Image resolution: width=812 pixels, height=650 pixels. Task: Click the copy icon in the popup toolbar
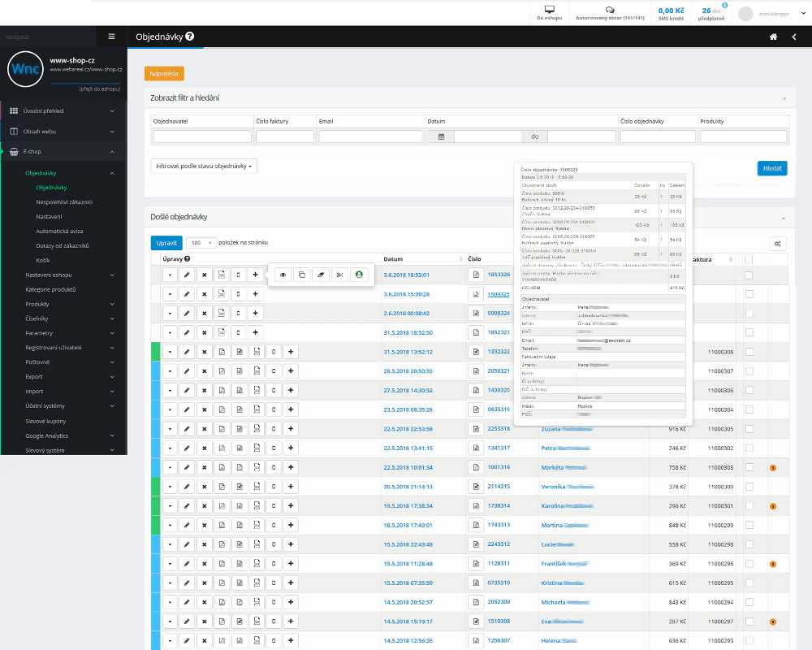302,275
